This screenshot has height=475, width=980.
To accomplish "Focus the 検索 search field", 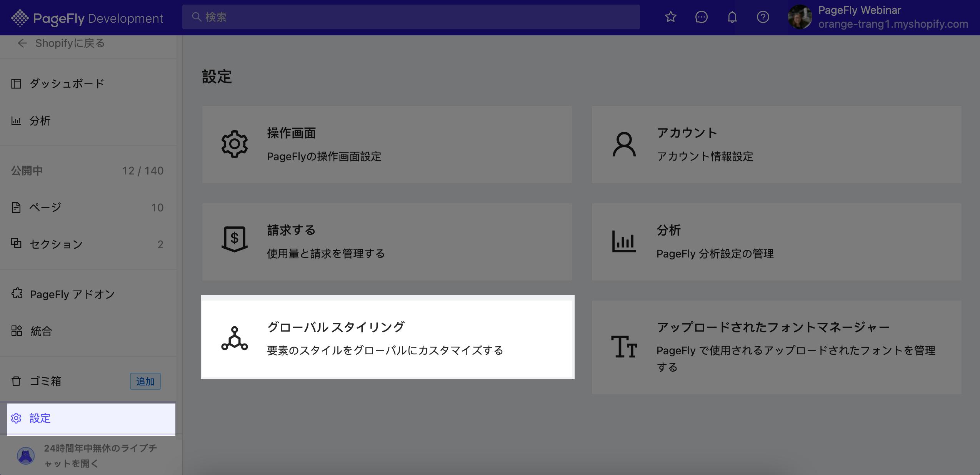I will pos(411,17).
